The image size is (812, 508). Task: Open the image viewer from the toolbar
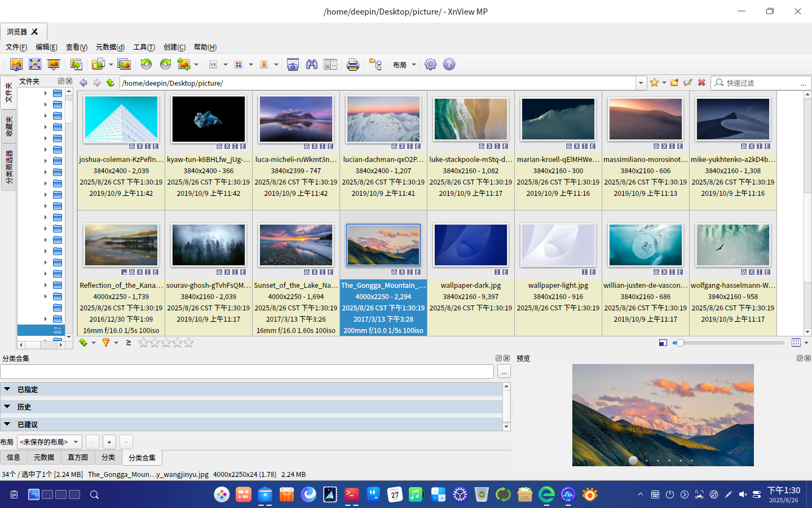(x=16, y=64)
